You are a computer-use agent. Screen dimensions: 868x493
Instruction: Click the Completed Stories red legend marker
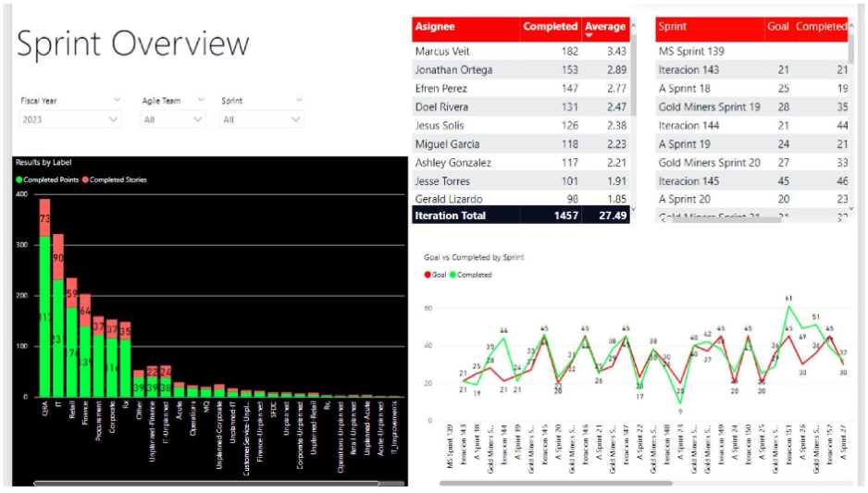point(85,179)
